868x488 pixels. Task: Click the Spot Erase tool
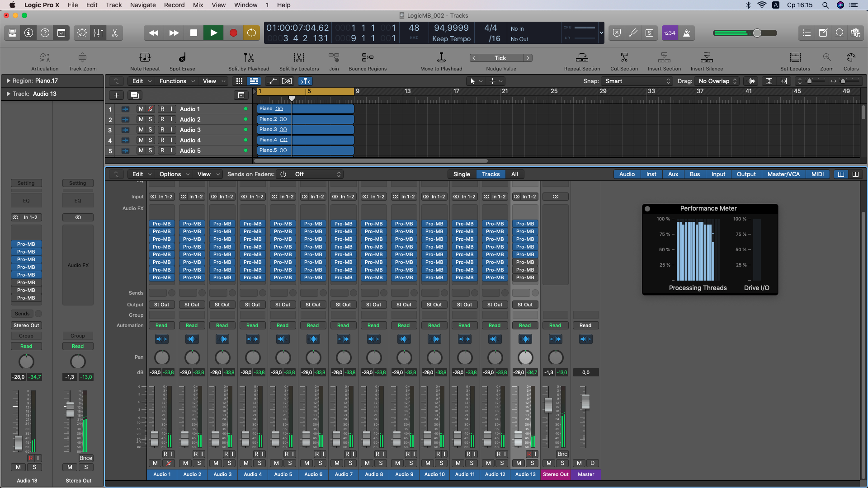point(182,61)
